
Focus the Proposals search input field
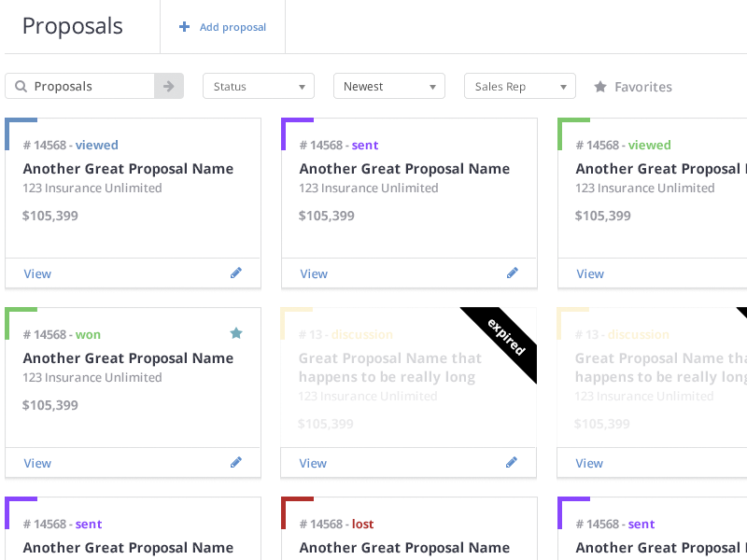(x=91, y=86)
